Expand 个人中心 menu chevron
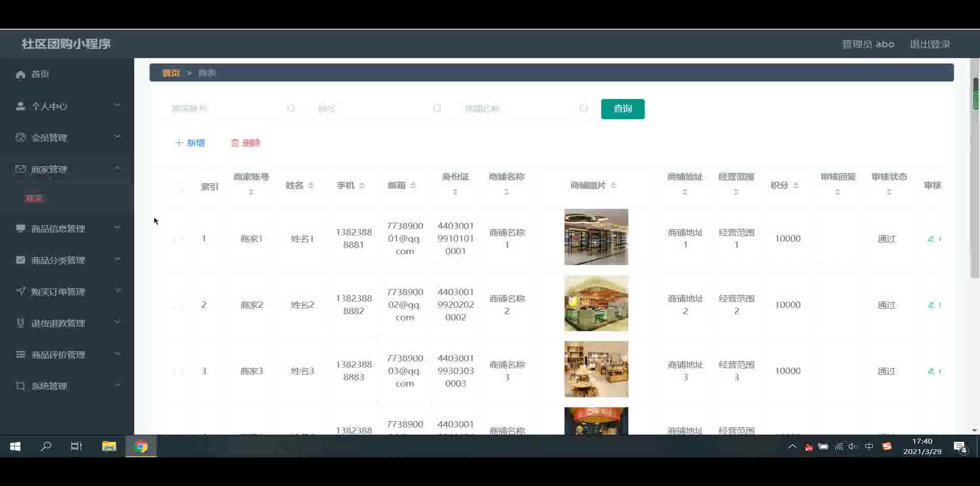 (x=117, y=105)
